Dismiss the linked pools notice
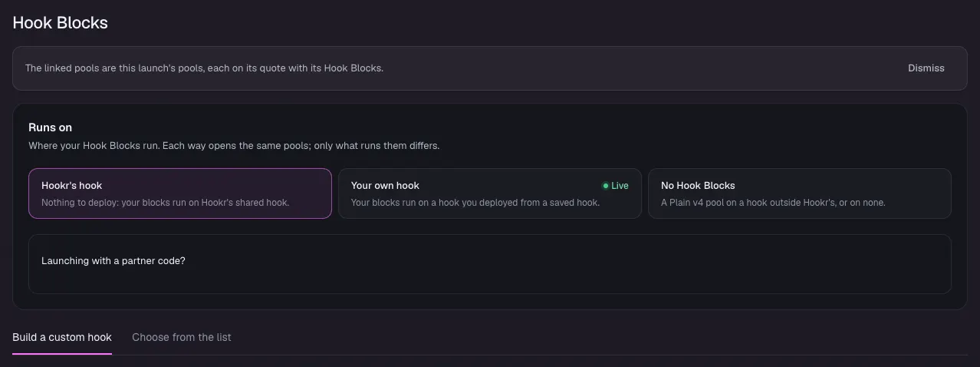The width and height of the screenshot is (980, 367). [x=926, y=68]
